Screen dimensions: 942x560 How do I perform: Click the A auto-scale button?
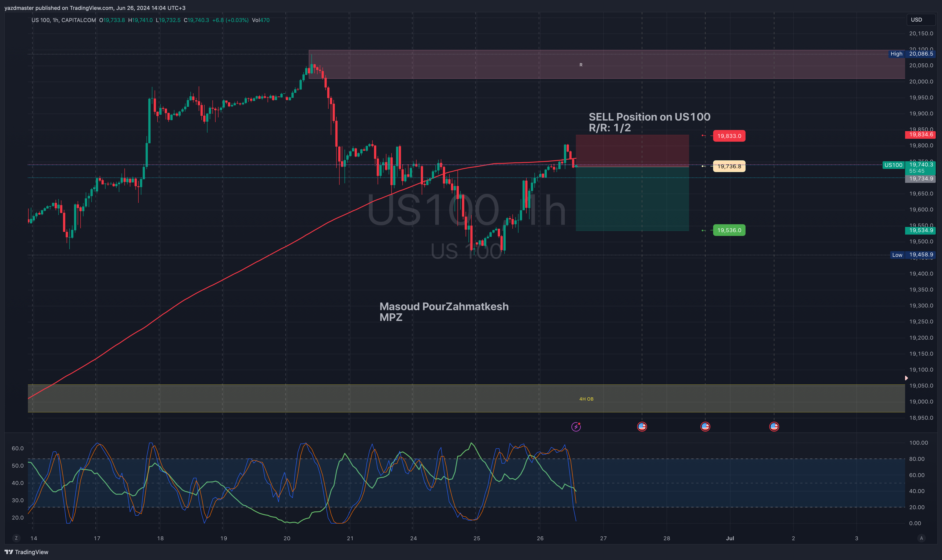pos(921,538)
